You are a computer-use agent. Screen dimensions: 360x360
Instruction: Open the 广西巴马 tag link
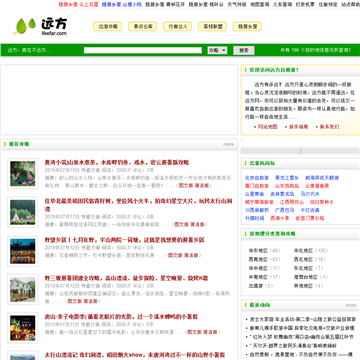click(284, 210)
